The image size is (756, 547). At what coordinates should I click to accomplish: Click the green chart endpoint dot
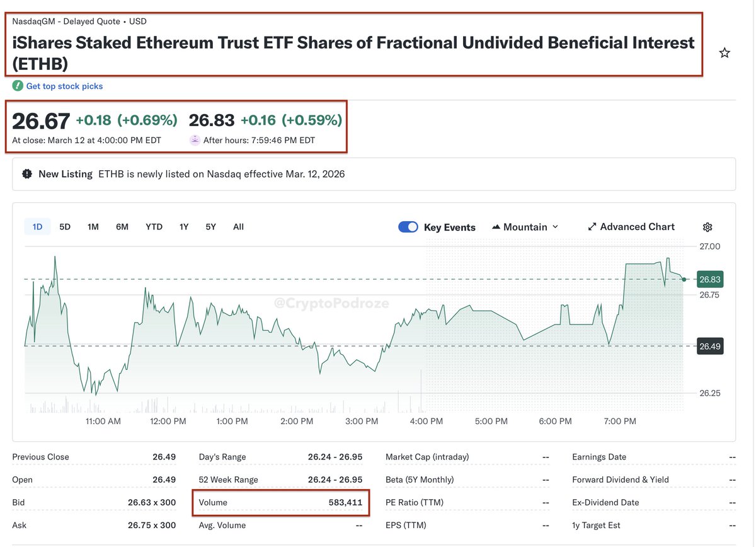[x=684, y=279]
